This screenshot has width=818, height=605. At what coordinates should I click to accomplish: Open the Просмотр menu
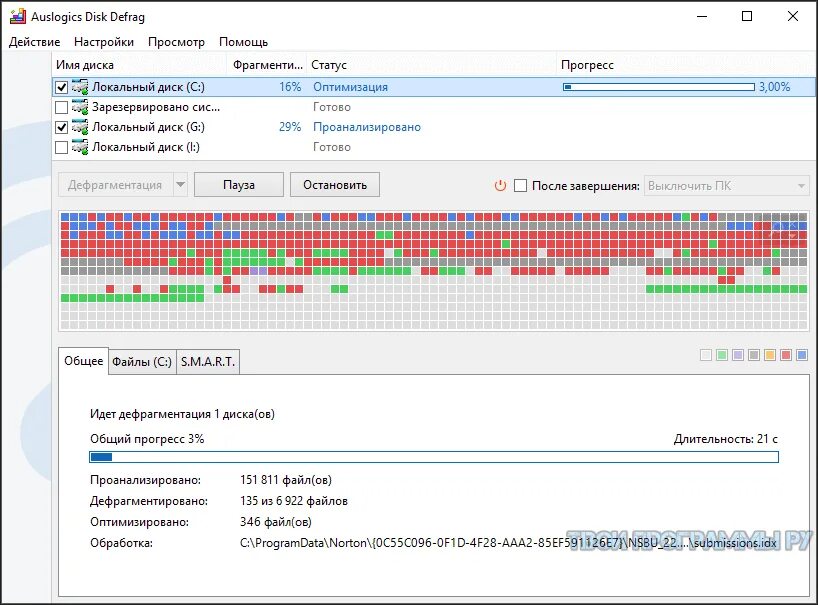(176, 42)
